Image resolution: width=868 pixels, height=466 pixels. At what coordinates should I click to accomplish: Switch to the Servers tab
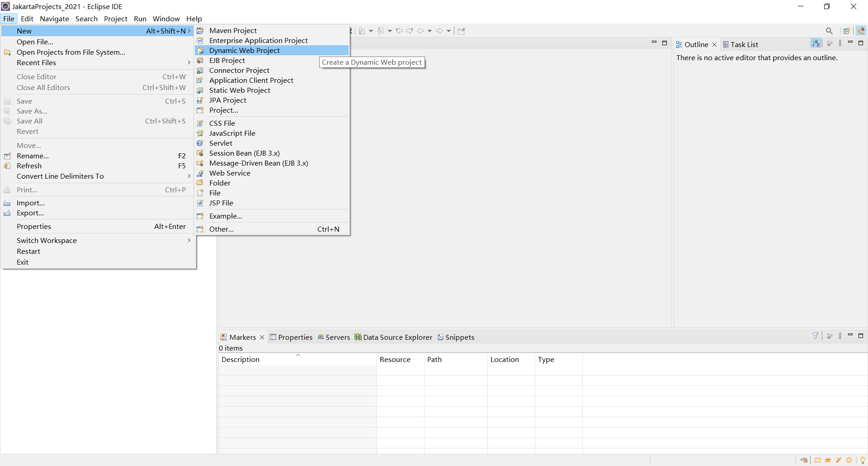[334, 337]
